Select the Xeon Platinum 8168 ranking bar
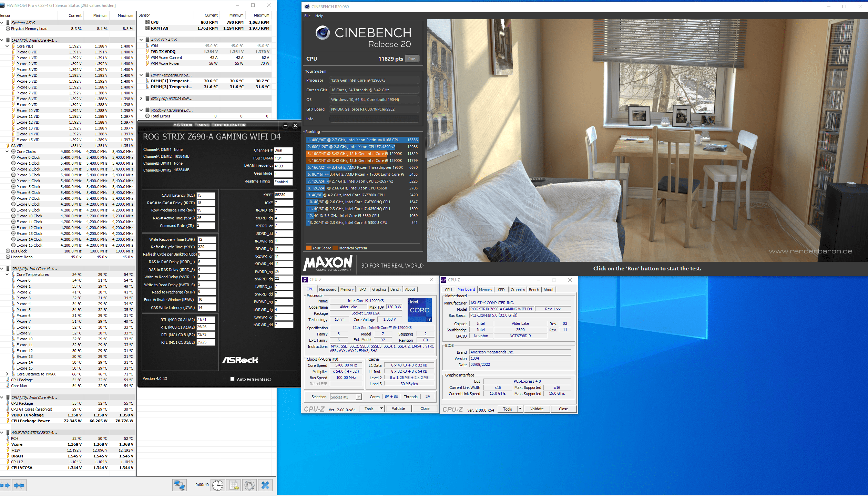Screen dimensions: 868x496 pyautogui.click(x=362, y=140)
